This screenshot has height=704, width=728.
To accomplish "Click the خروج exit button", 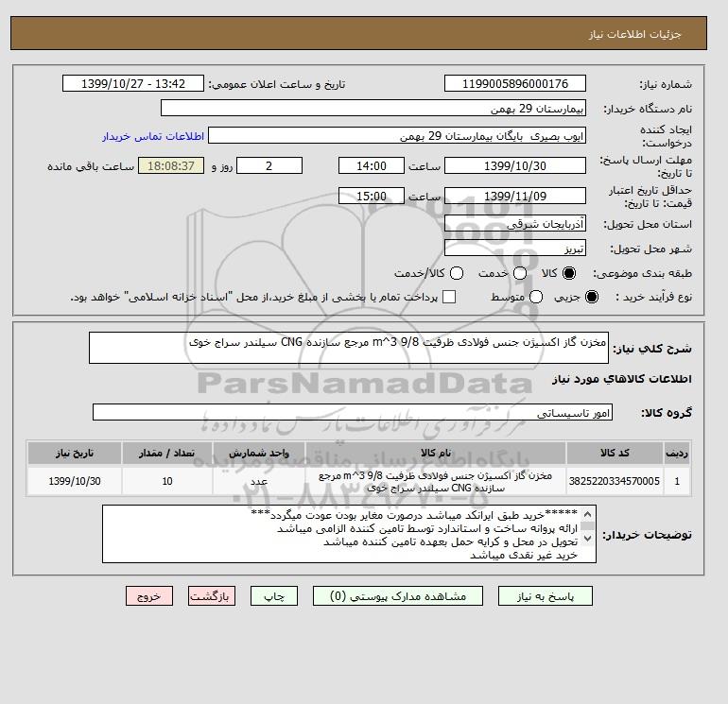I will (149, 596).
